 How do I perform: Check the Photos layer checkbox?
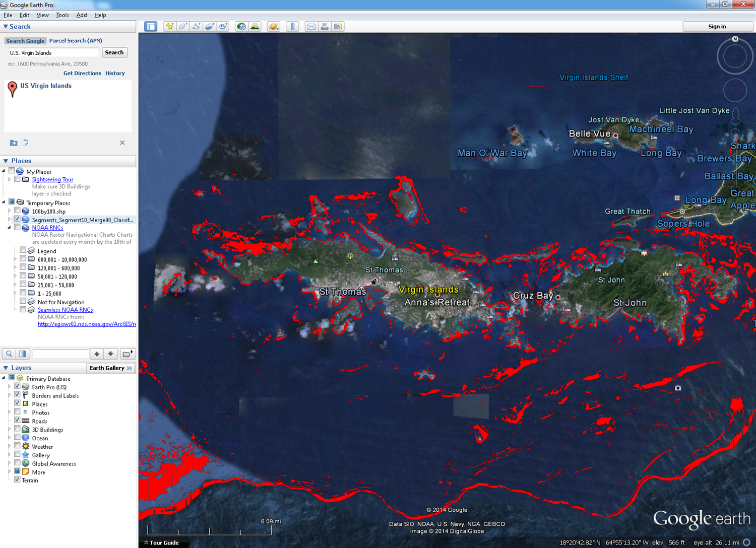tap(18, 412)
